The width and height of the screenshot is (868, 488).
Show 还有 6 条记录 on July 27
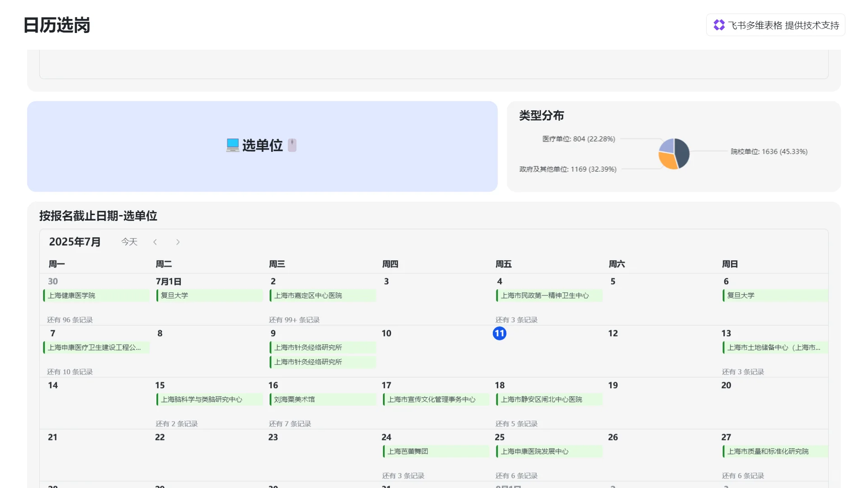coord(743,476)
